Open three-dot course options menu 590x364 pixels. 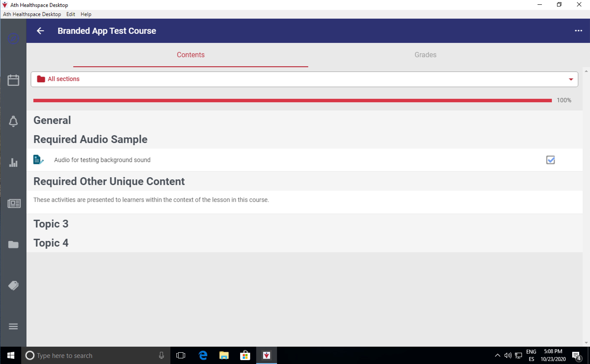(x=578, y=31)
